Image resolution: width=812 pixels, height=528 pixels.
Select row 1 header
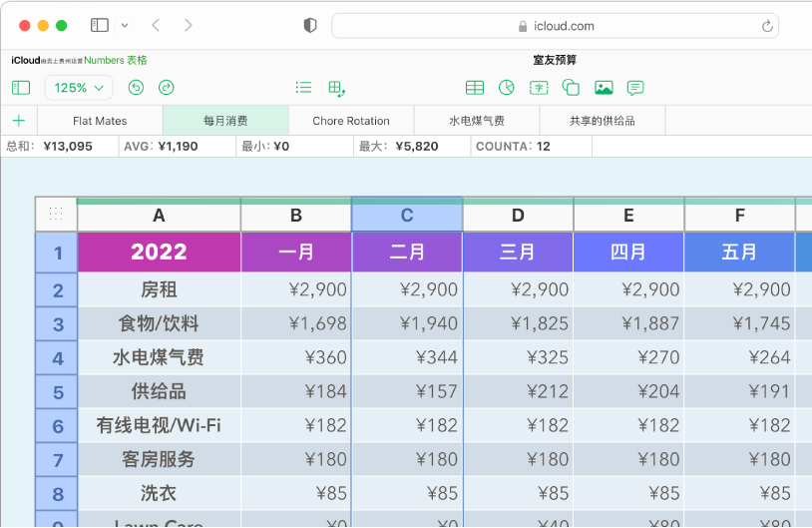point(57,253)
